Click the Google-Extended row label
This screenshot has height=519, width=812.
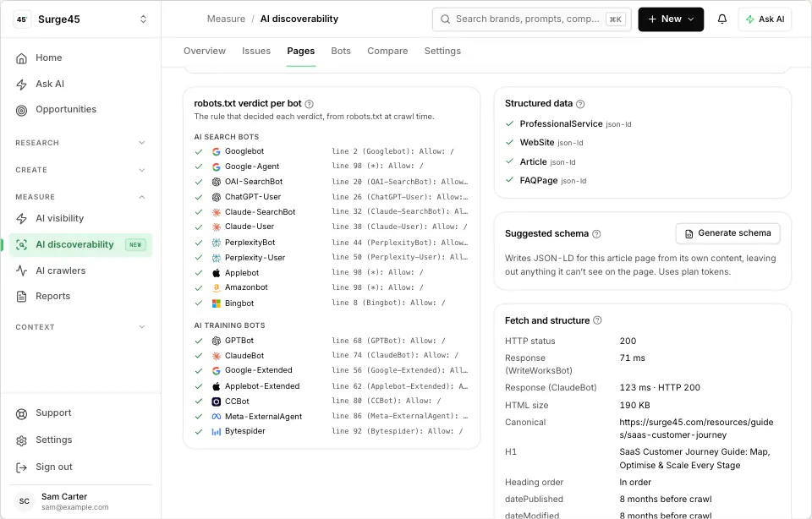(259, 370)
